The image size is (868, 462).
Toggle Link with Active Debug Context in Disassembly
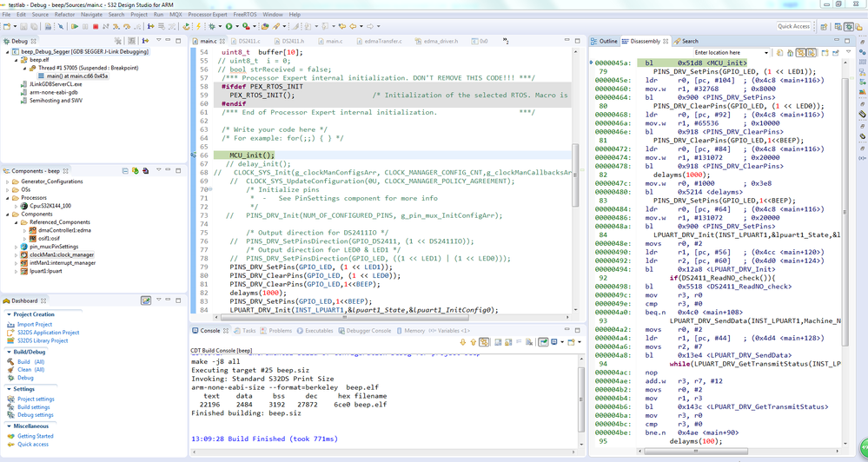800,53
